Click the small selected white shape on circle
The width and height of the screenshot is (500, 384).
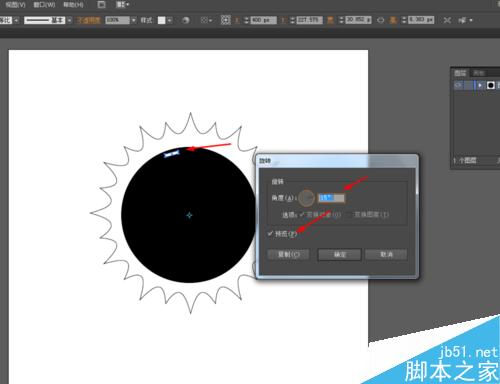172,153
